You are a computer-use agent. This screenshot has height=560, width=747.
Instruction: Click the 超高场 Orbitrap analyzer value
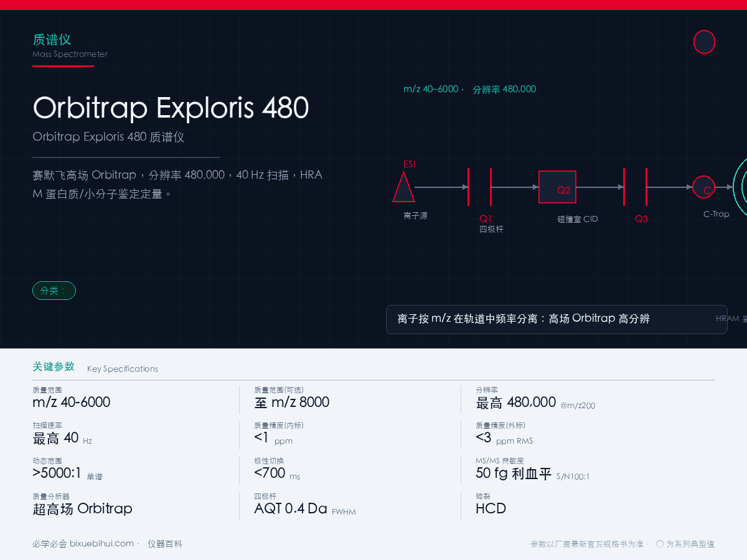tap(82, 508)
